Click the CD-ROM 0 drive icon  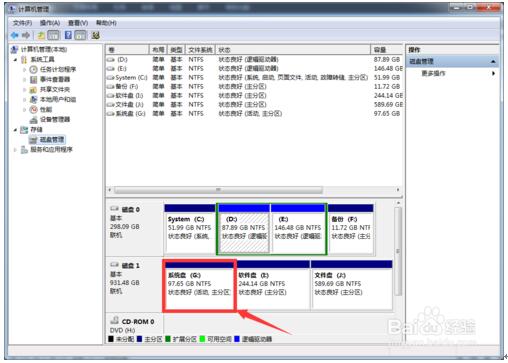[114, 320]
